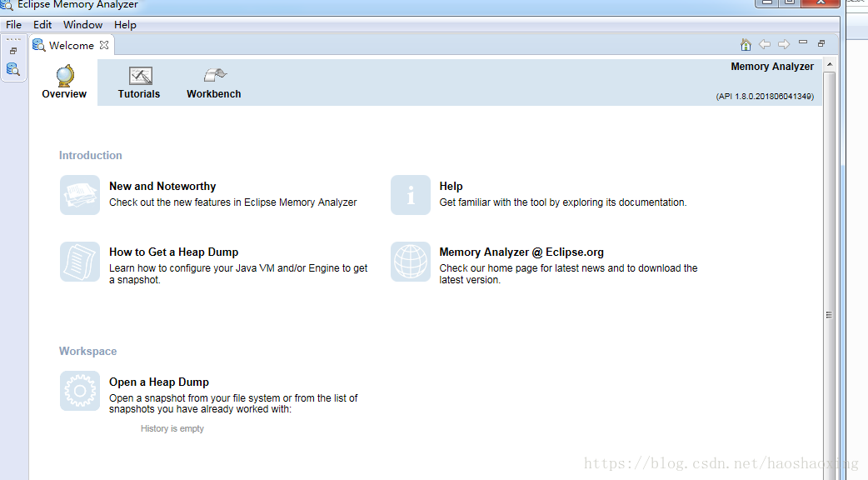Click the Workspace section heading

(x=87, y=352)
